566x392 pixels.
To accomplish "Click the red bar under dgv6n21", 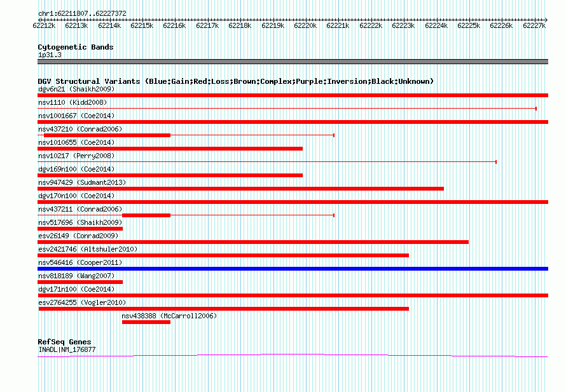I will pos(293,95).
